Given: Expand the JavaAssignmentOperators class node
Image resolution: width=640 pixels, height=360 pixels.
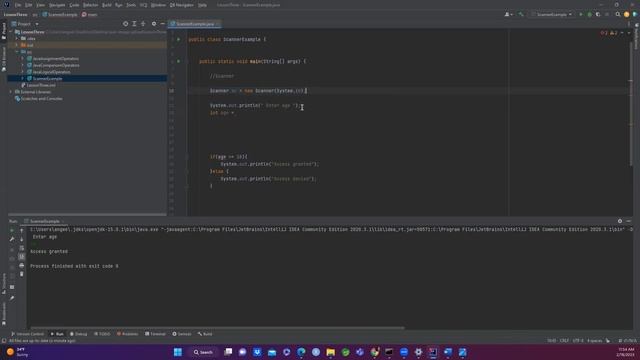Looking at the screenshot, I should 22,58.
